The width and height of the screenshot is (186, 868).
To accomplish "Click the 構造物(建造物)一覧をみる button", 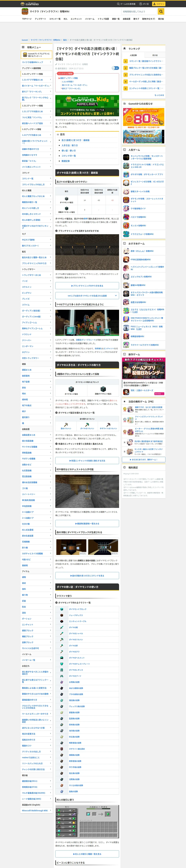I will click(87, 524).
